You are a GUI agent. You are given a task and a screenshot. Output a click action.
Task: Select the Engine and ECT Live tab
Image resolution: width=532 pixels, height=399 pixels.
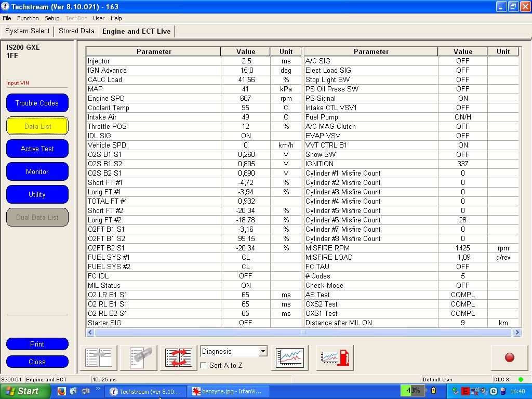click(x=137, y=31)
